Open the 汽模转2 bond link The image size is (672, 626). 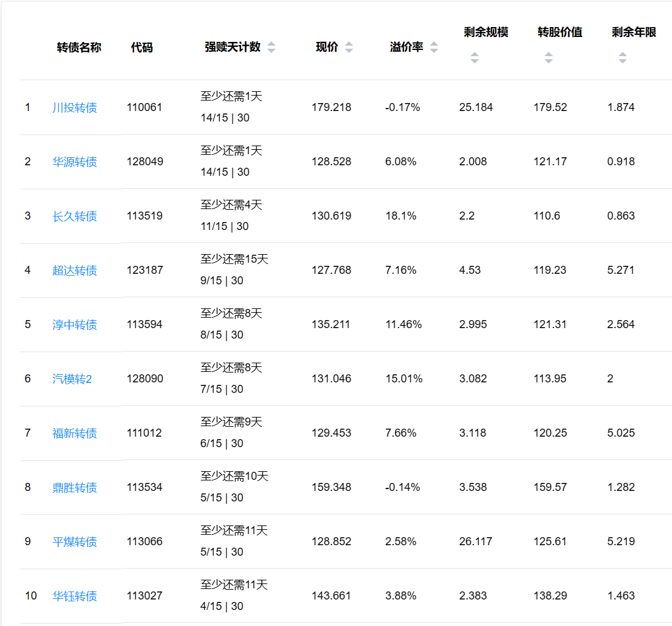(72, 379)
